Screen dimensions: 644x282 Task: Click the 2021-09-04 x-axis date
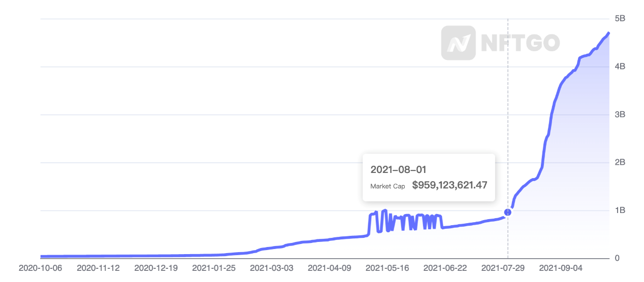pos(561,267)
